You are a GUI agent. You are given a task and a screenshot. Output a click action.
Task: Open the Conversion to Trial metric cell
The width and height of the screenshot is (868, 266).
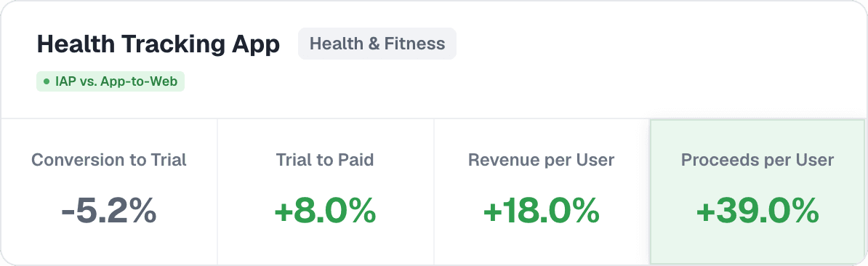(109, 192)
